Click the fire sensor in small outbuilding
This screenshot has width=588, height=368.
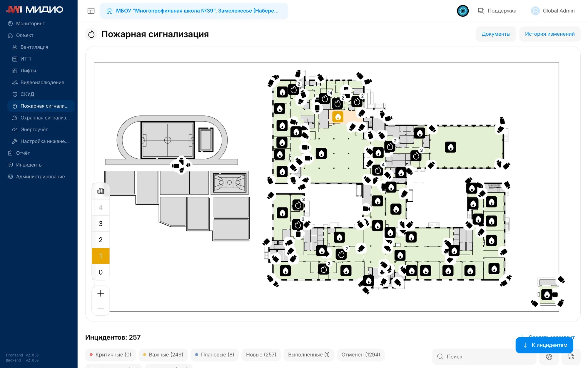pyautogui.click(x=547, y=294)
